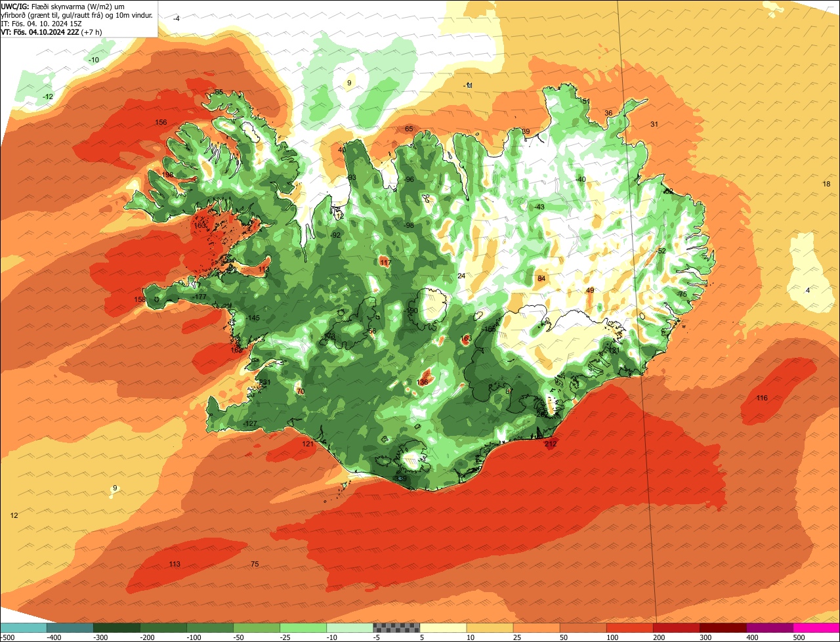Click the flux value "-43" in the northeast
This screenshot has width=840, height=642.
[539, 207]
